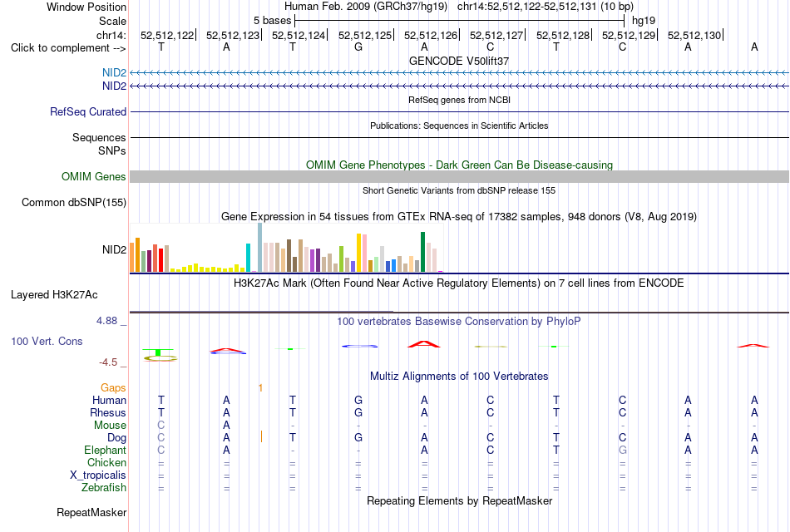Click the GTEx Gene Expression title text
790x532 pixels.
[459, 217]
